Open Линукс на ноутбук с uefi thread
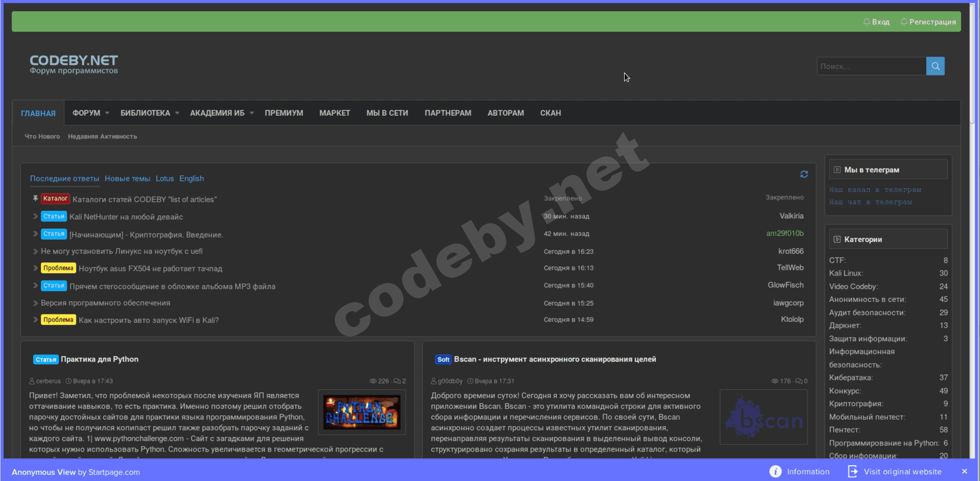980x481 pixels. (x=122, y=251)
